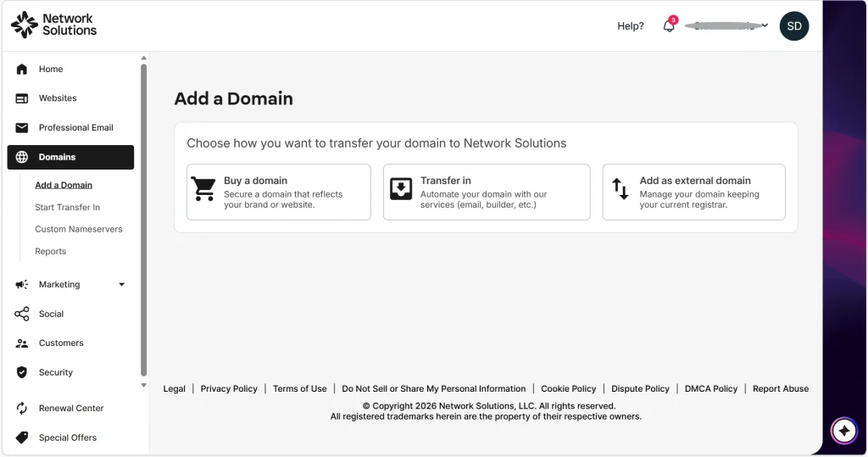The image size is (868, 457).
Task: Select Start Transfer In submenu
Action: (68, 207)
